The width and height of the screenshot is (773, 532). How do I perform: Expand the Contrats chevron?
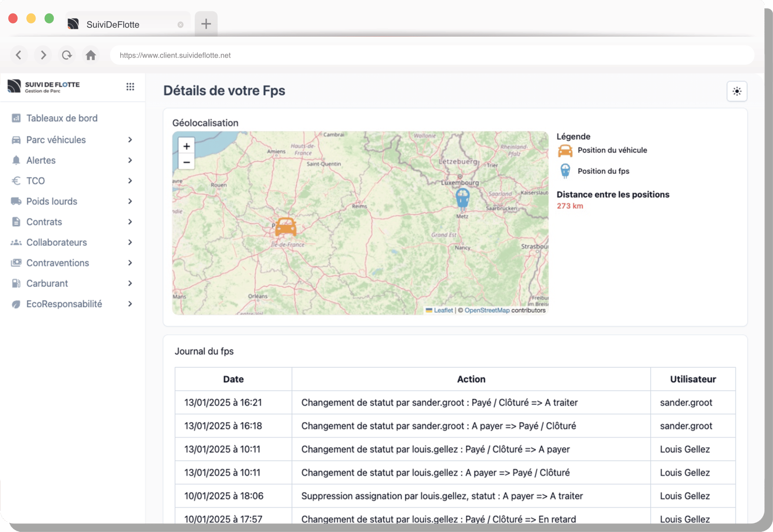[130, 222]
